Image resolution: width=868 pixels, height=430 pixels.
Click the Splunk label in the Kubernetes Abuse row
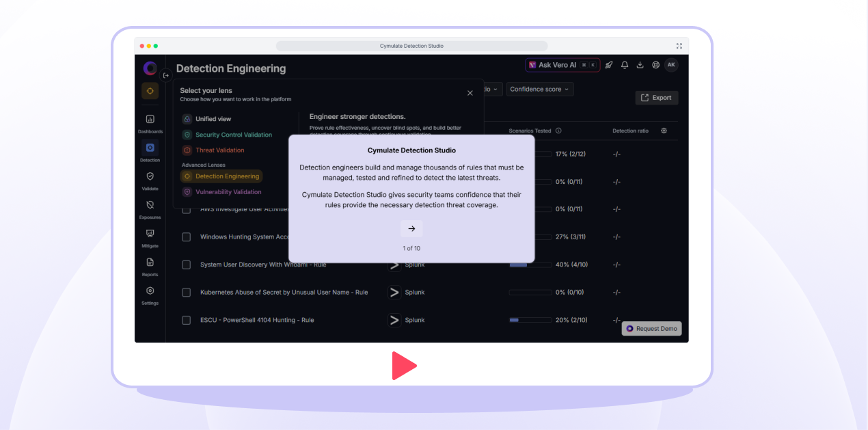415,293
